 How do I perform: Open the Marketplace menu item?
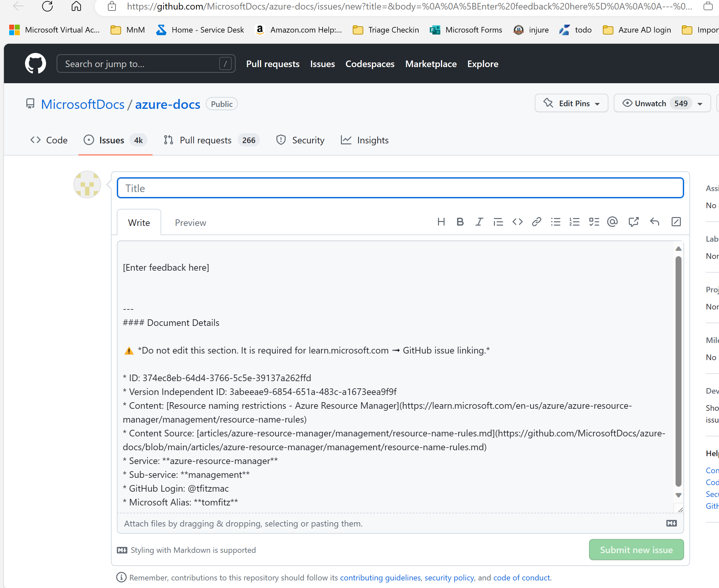click(431, 64)
